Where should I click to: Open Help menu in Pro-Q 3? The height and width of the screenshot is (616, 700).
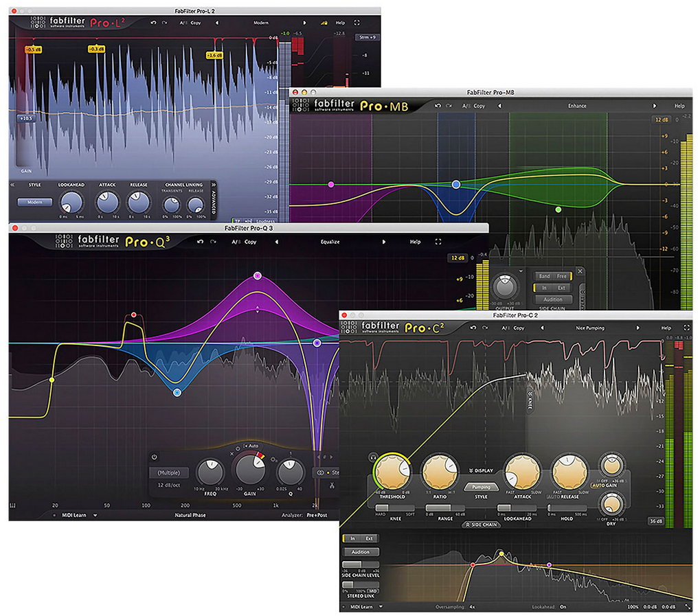click(415, 242)
